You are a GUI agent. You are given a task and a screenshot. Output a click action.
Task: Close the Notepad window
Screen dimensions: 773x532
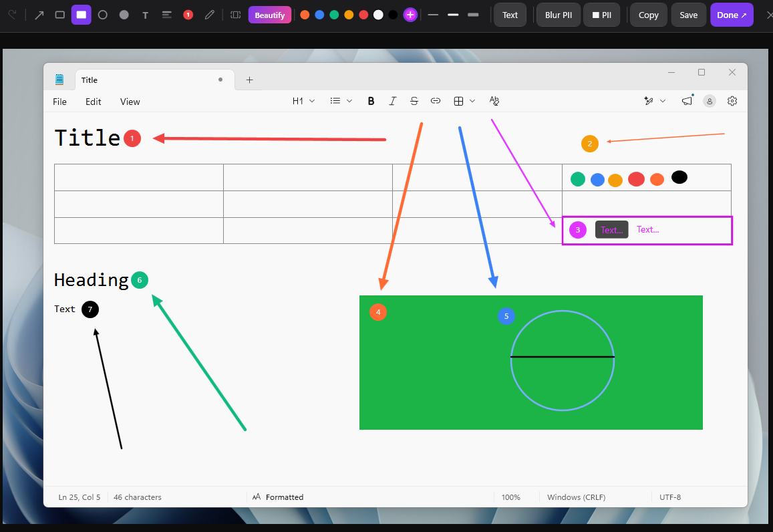tap(732, 72)
